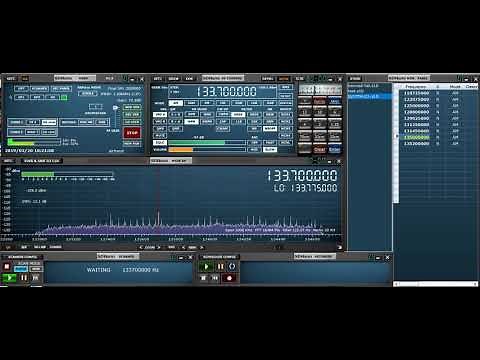
Task: Click the tuned frequency 133.700.000 in RX Control
Action: [x=227, y=91]
